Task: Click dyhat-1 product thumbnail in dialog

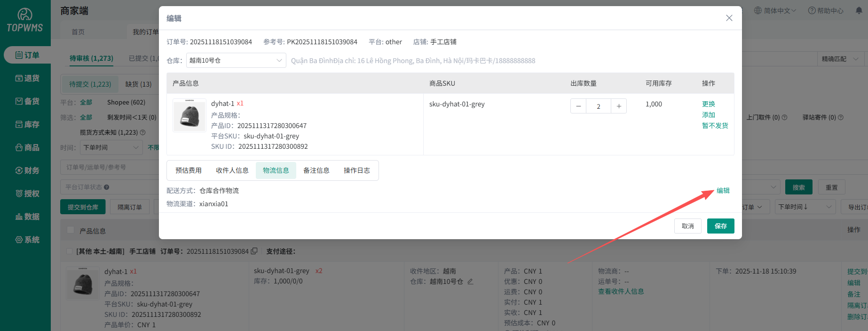Action: tap(189, 115)
